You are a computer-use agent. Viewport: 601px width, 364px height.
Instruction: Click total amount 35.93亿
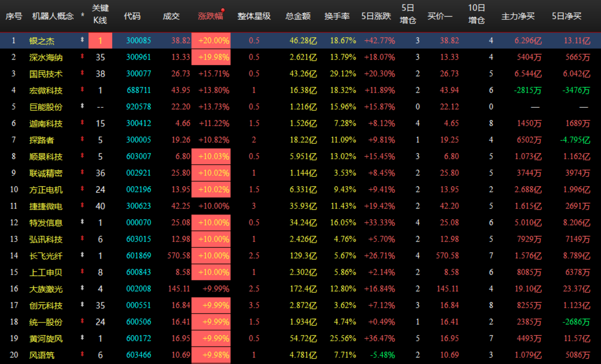pyautogui.click(x=303, y=206)
